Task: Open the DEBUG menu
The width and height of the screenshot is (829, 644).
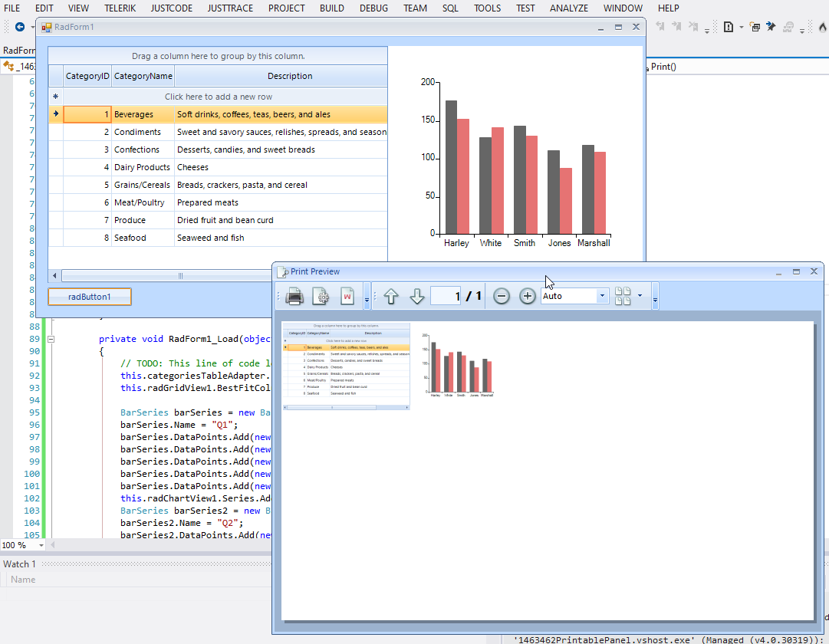Action: (x=373, y=8)
